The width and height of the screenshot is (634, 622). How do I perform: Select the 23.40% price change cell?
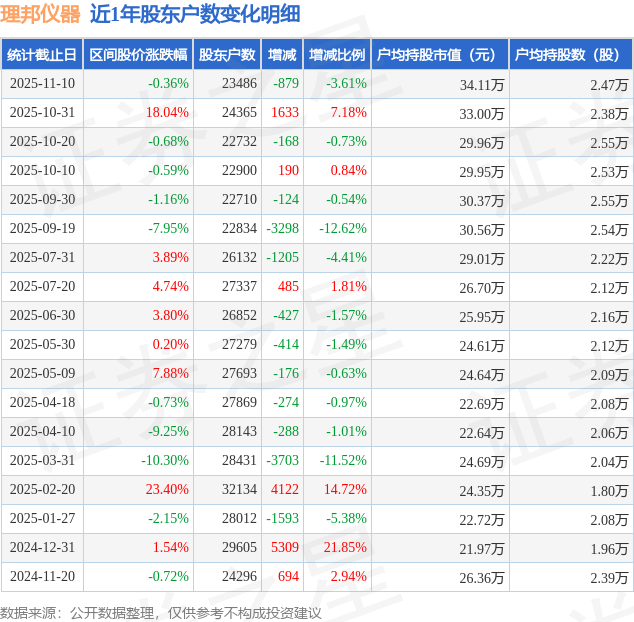click(x=167, y=490)
